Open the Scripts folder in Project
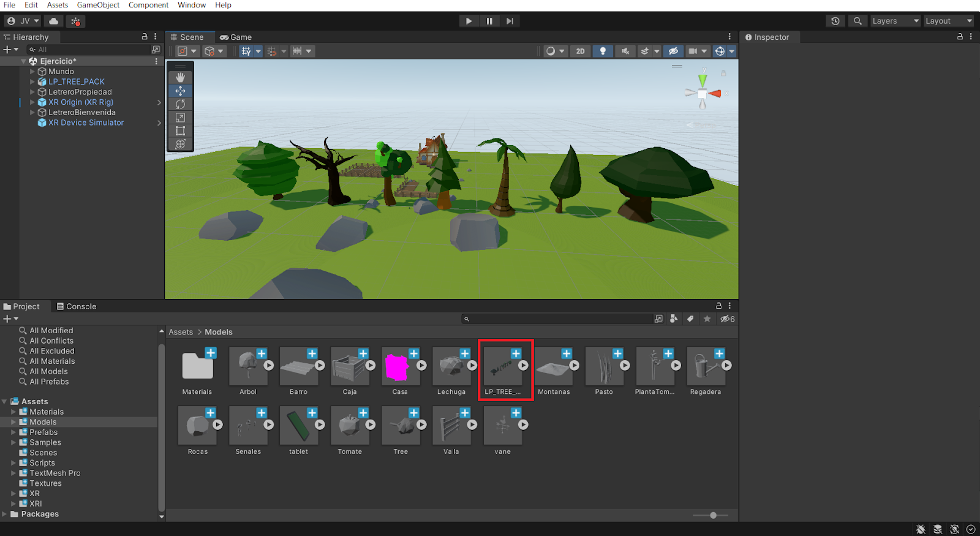This screenshot has width=980, height=536. click(42, 463)
